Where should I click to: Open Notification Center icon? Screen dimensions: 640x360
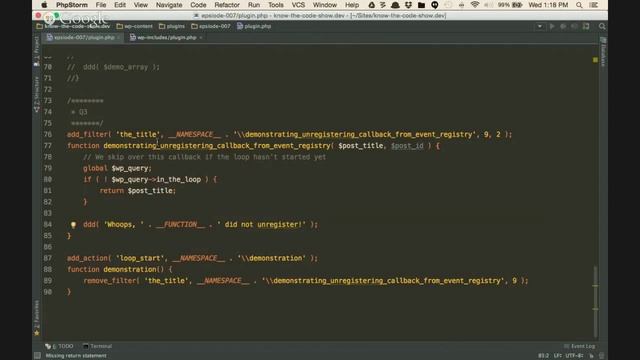click(594, 5)
